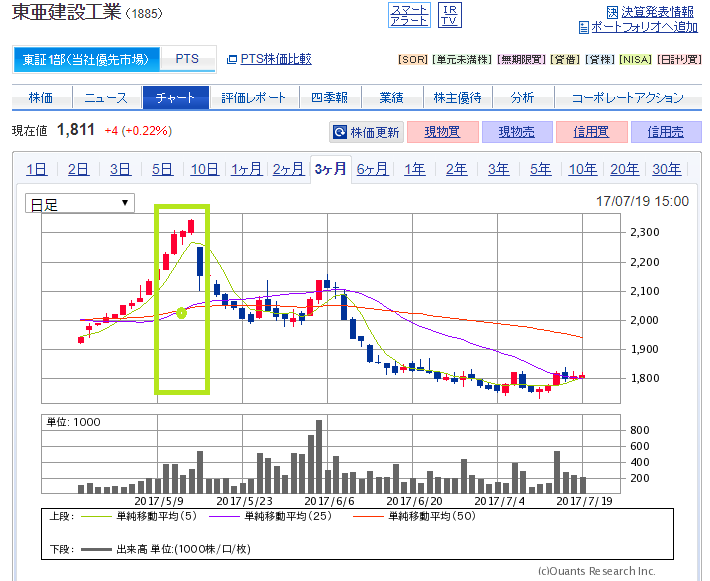Click the 株価更新 refresh icon
The width and height of the screenshot is (710, 581).
pyautogui.click(x=340, y=132)
